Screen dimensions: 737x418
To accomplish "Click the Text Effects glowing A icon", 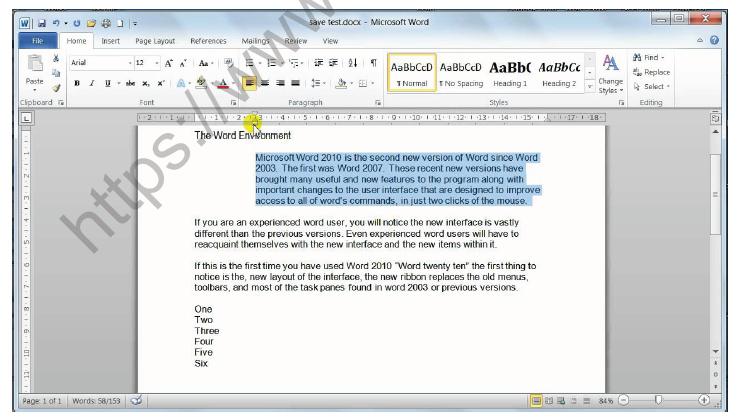I will click(180, 83).
